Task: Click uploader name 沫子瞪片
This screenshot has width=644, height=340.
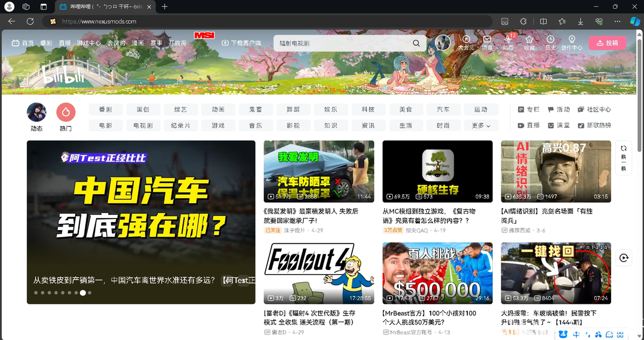Action: coord(294,230)
